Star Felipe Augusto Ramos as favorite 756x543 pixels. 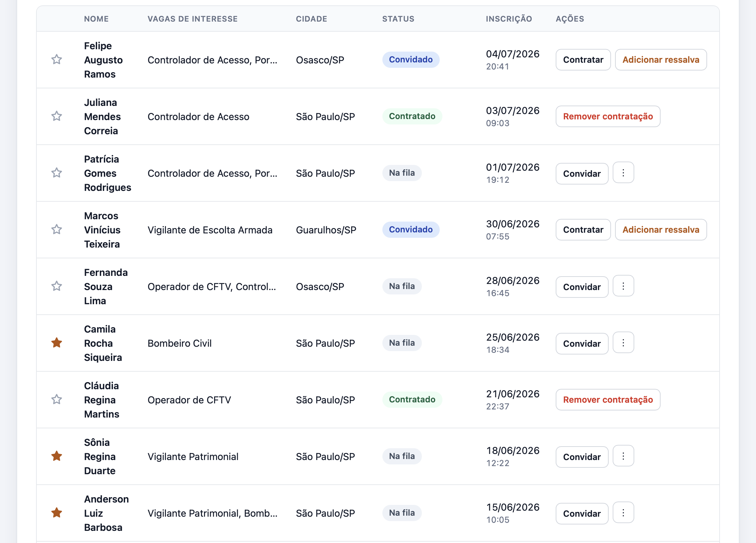tap(57, 60)
